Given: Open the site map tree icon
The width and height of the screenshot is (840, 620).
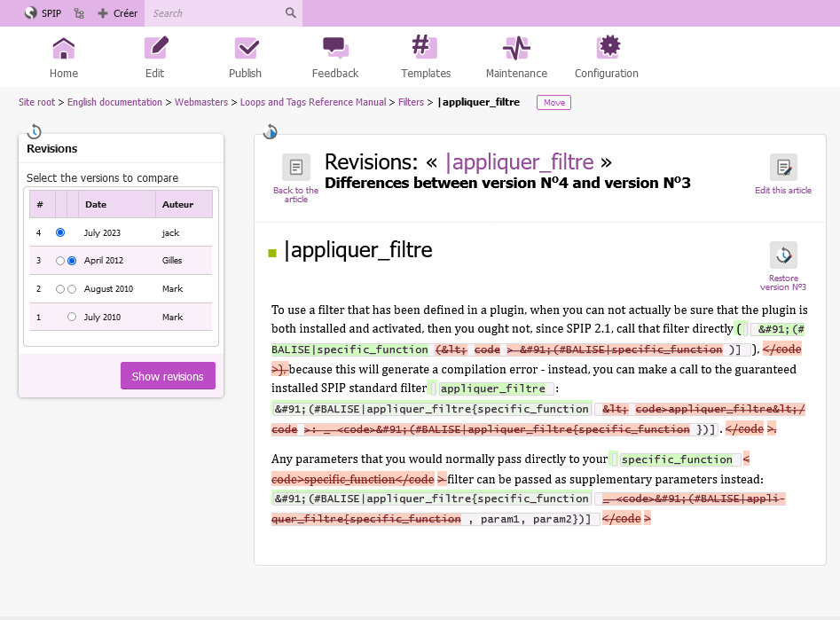Looking at the screenshot, I should pyautogui.click(x=79, y=13).
